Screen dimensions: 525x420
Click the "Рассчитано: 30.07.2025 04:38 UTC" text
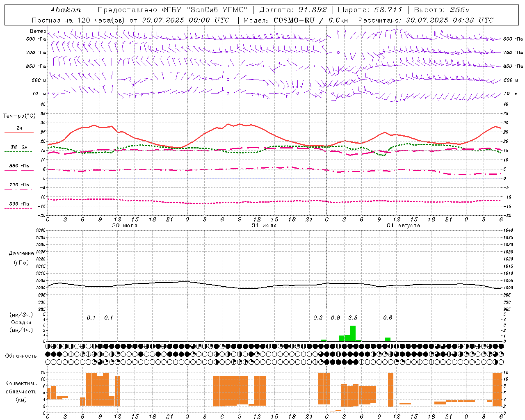[x=426, y=20]
